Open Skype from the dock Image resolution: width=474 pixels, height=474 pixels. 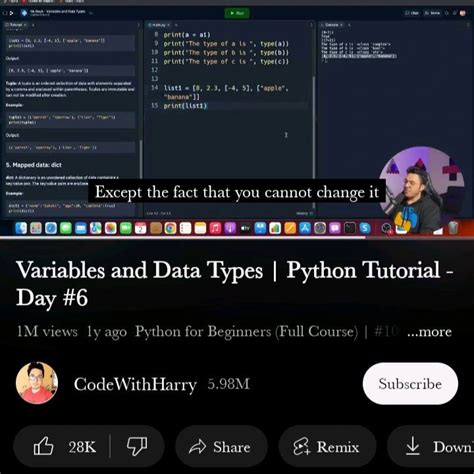pos(365,228)
